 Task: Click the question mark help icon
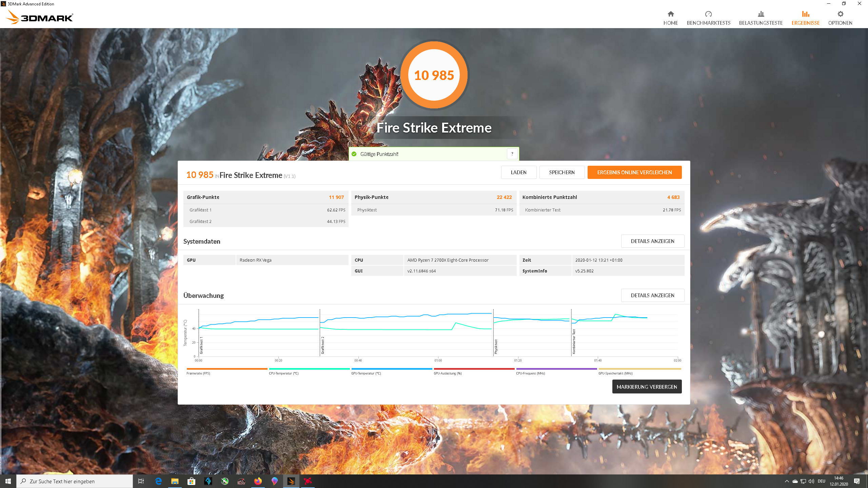(x=512, y=154)
